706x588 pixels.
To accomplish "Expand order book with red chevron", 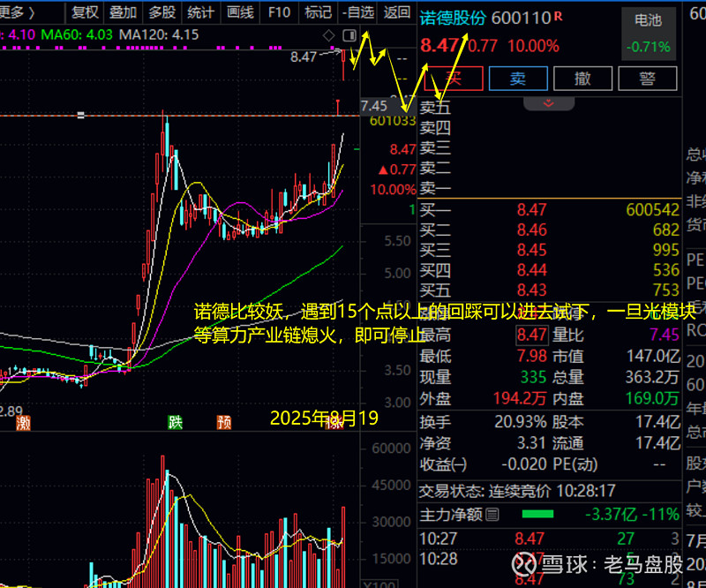I will 548,103.
